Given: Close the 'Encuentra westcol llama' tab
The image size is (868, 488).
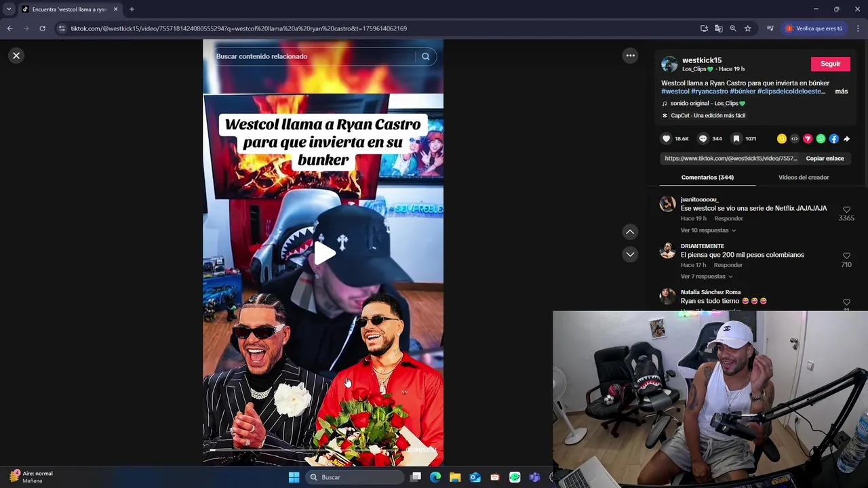Looking at the screenshot, I should (115, 9).
